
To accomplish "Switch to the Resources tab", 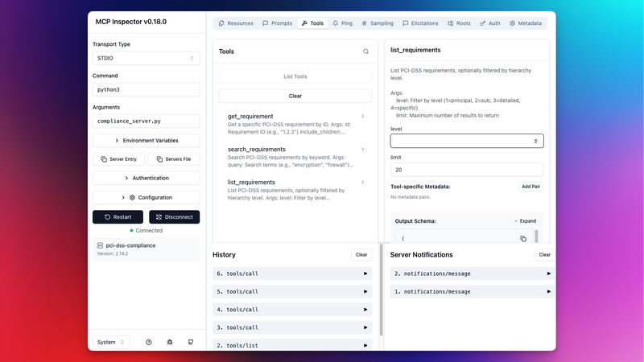I will [x=236, y=23].
